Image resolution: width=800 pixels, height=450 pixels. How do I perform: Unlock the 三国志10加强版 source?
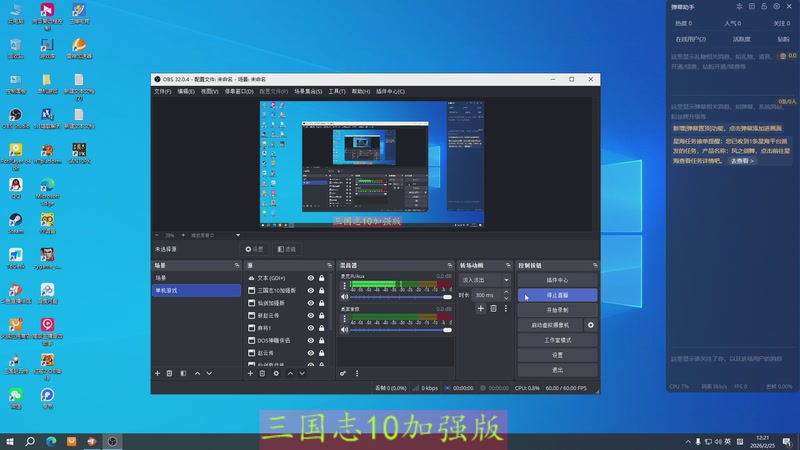[x=321, y=290]
